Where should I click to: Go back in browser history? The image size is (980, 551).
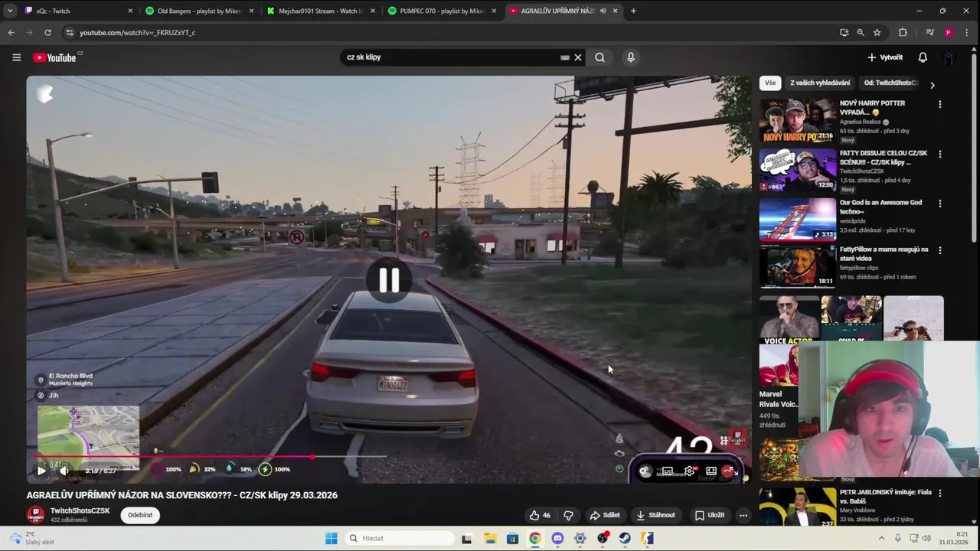[11, 33]
